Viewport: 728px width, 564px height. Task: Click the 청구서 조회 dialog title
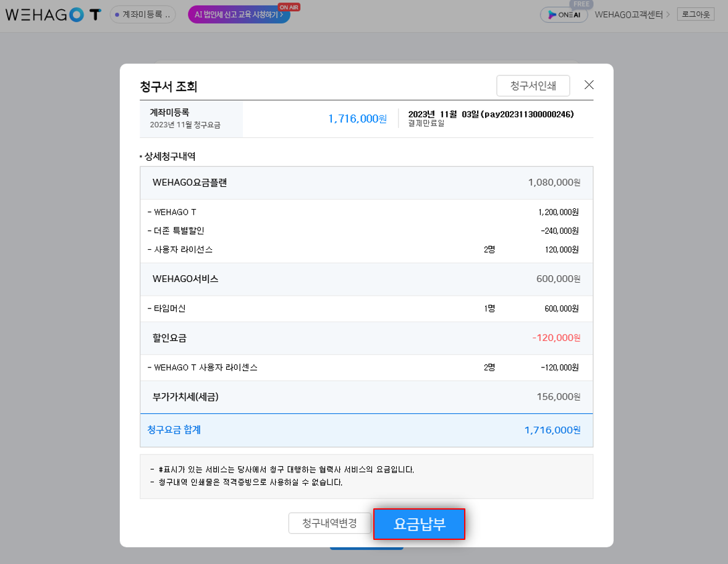(x=169, y=87)
